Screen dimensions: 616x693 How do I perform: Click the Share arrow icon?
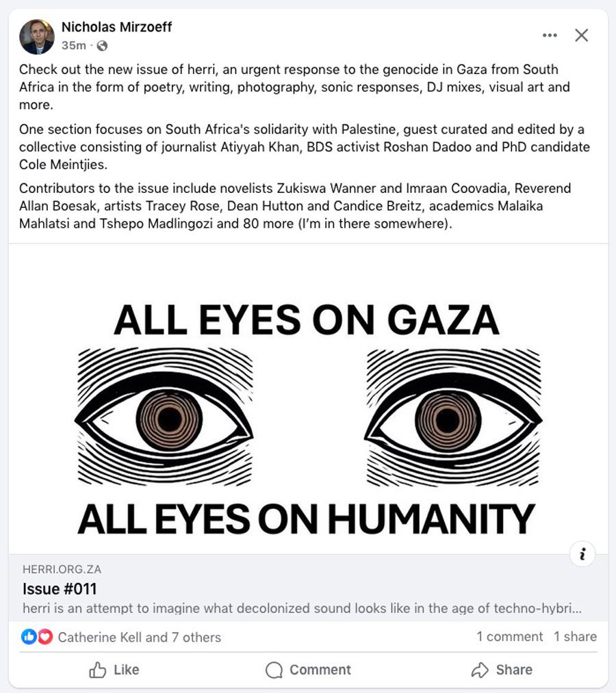coord(480,670)
